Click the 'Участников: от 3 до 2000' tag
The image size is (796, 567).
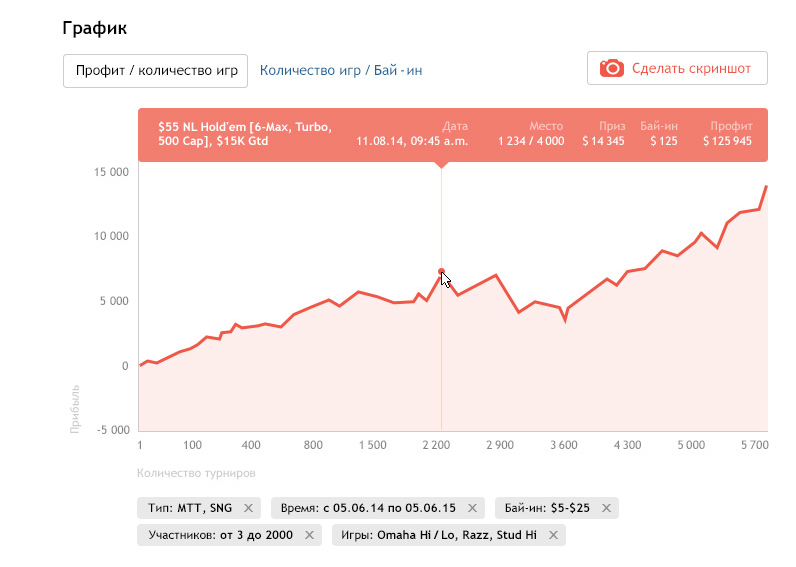(220, 535)
